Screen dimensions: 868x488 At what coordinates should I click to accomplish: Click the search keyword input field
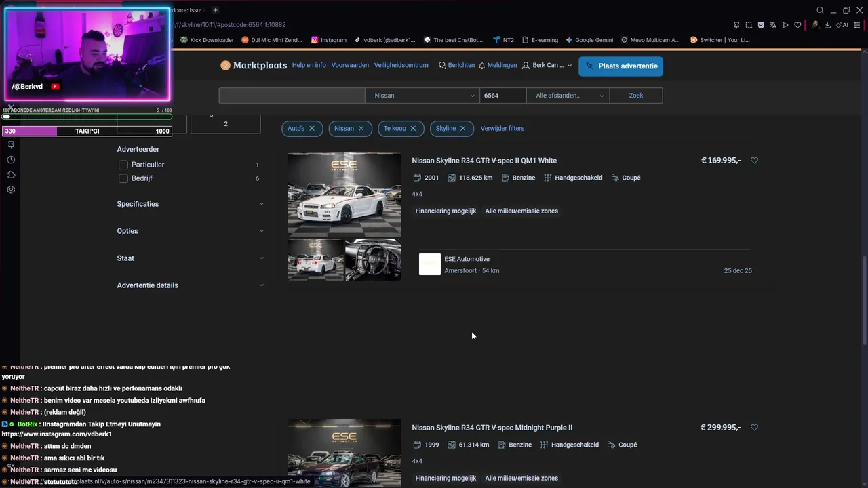pos(292,96)
